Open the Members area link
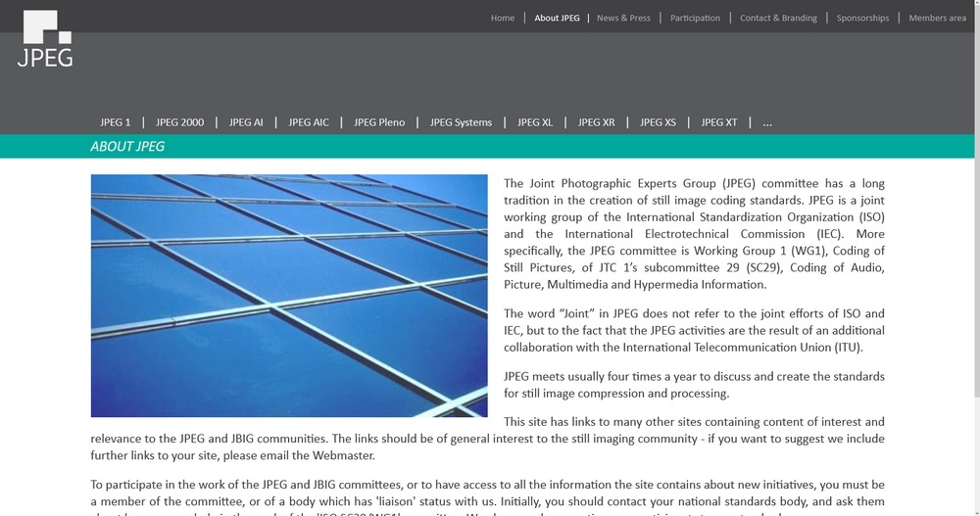This screenshot has width=980, height=516. click(937, 19)
